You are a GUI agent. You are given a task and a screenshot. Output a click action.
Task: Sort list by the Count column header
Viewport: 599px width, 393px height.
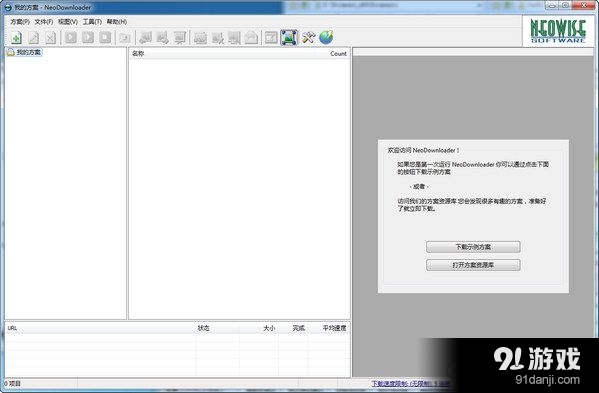[x=338, y=54]
